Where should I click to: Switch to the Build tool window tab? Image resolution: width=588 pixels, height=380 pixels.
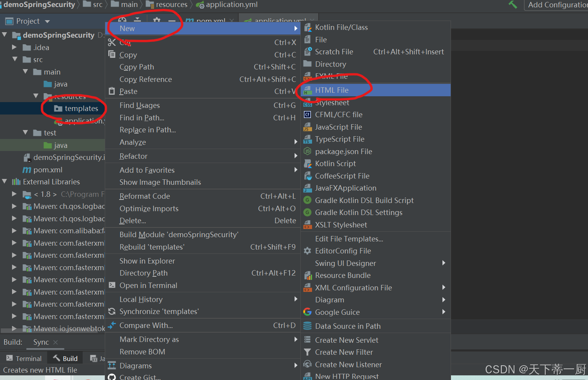[x=65, y=358]
